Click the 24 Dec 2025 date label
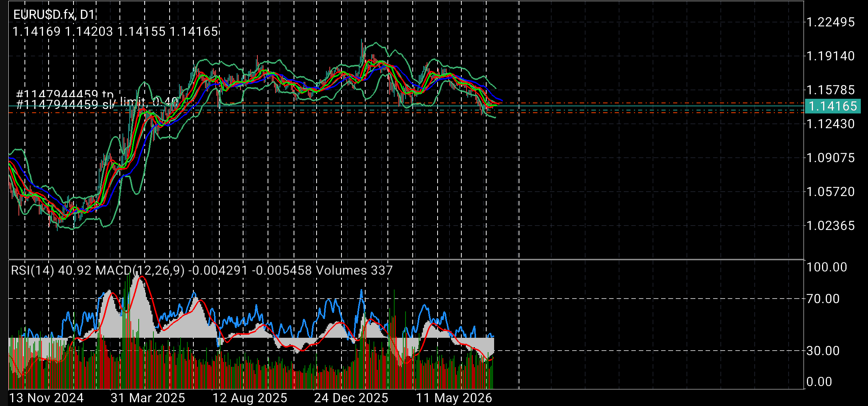Viewport: 868px width, 406px height. 351,398
